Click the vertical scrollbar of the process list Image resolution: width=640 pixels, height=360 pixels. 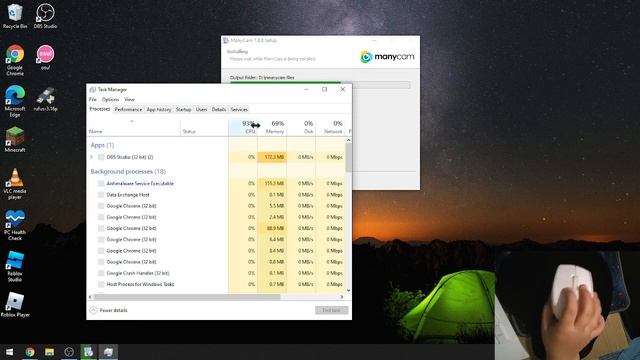point(349,157)
